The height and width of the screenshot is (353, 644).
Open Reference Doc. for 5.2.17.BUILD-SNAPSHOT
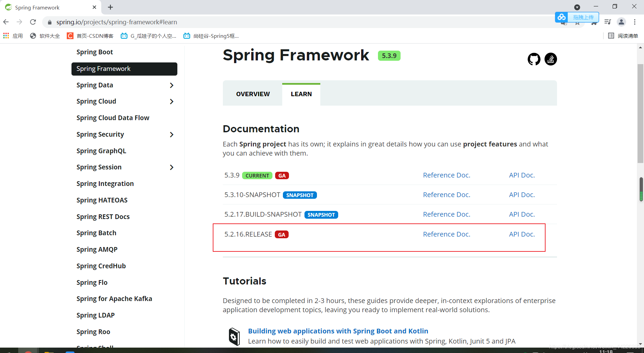(x=446, y=214)
